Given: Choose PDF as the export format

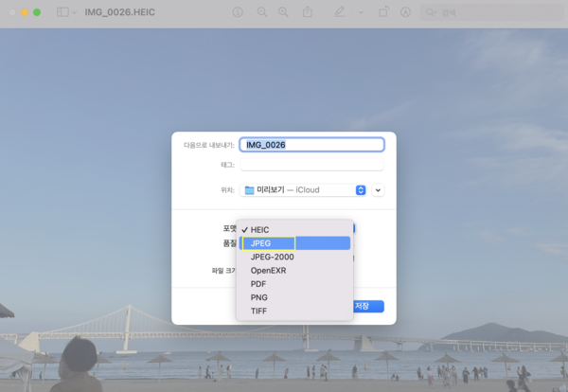Looking at the screenshot, I should pos(294,284).
